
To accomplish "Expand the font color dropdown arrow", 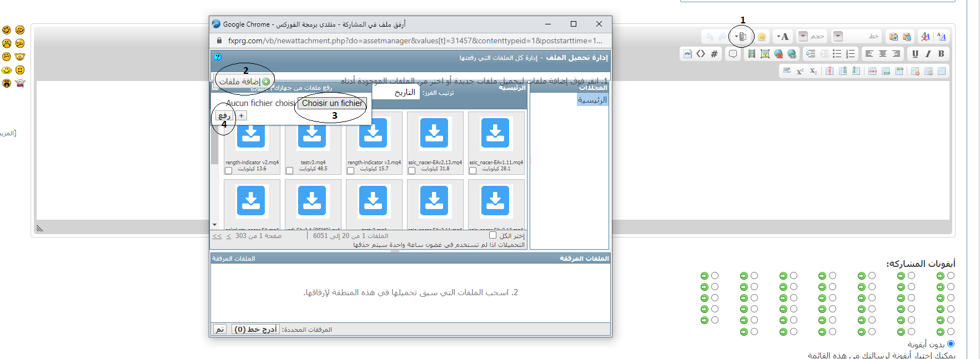I will (778, 37).
